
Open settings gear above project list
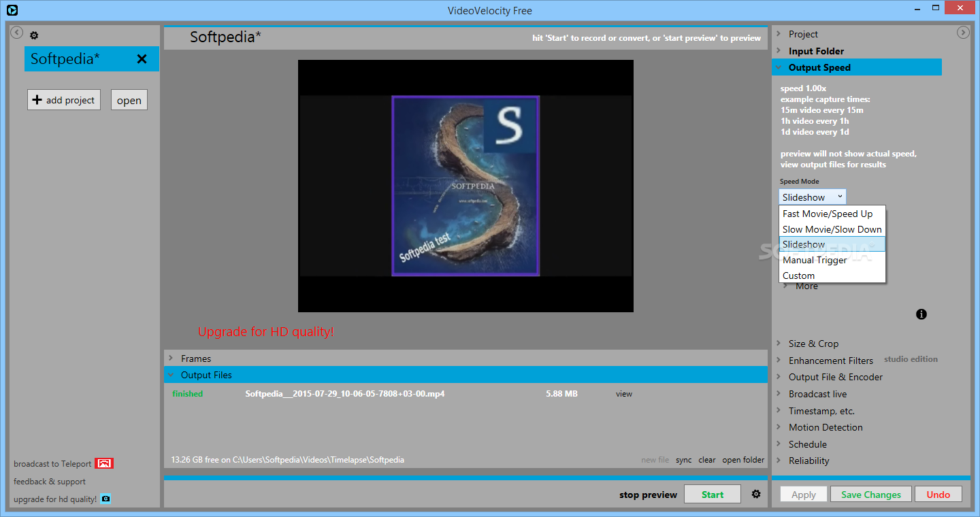coord(34,35)
